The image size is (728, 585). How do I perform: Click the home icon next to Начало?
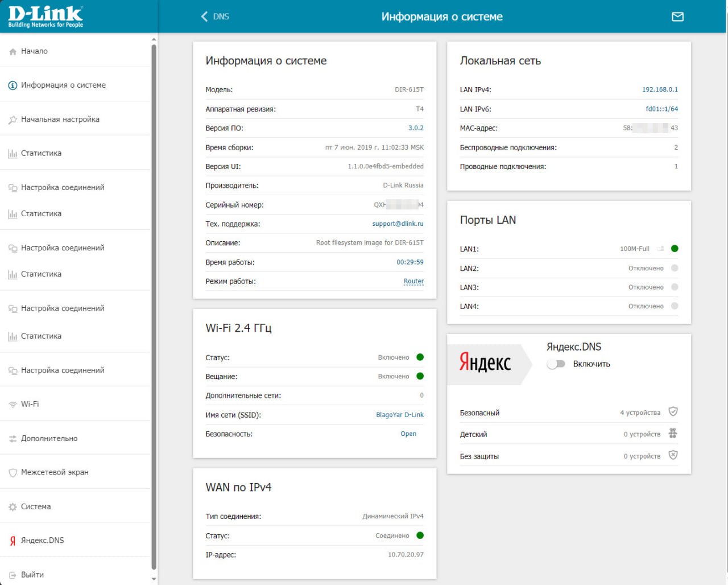[13, 52]
